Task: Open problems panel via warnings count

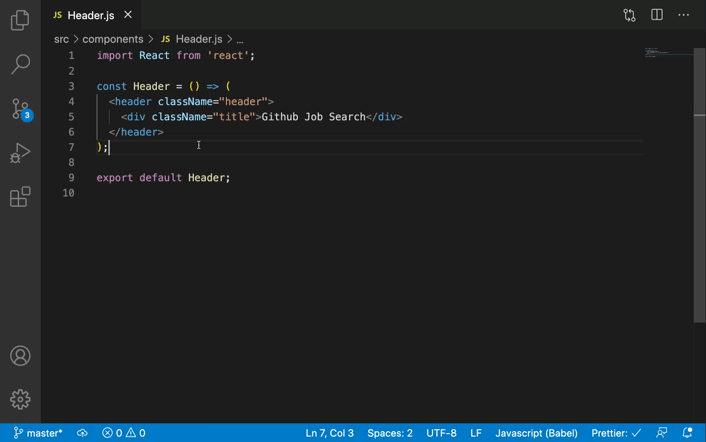Action: (136, 433)
